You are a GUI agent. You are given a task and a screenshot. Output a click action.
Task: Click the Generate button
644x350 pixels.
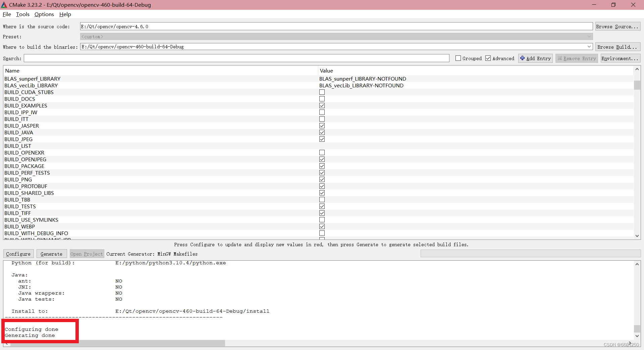click(51, 254)
